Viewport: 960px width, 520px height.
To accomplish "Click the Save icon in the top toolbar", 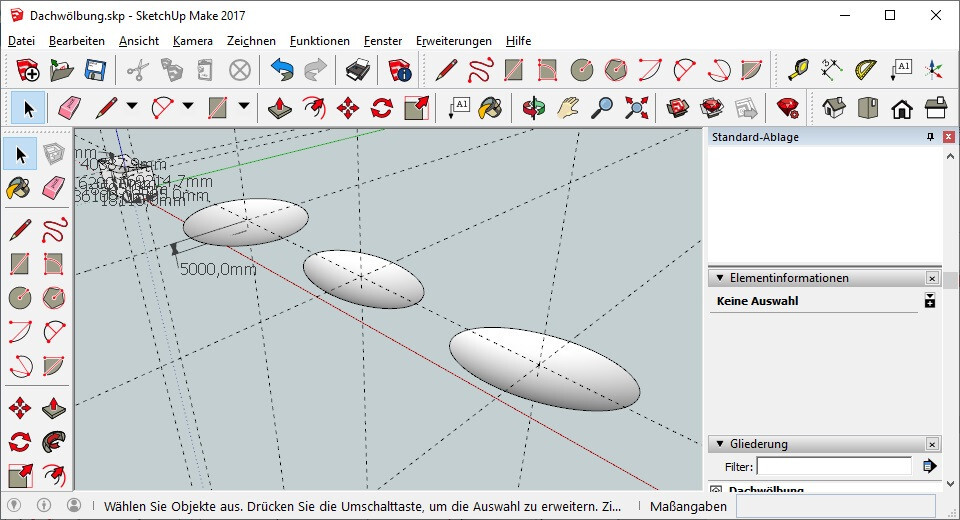I will click(x=96, y=70).
